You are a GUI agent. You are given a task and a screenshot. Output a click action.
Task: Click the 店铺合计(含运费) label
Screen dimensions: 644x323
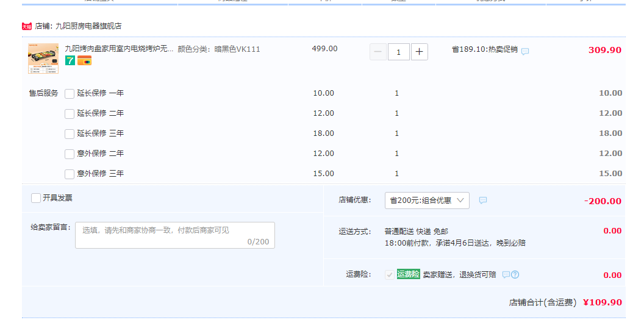pos(543,302)
